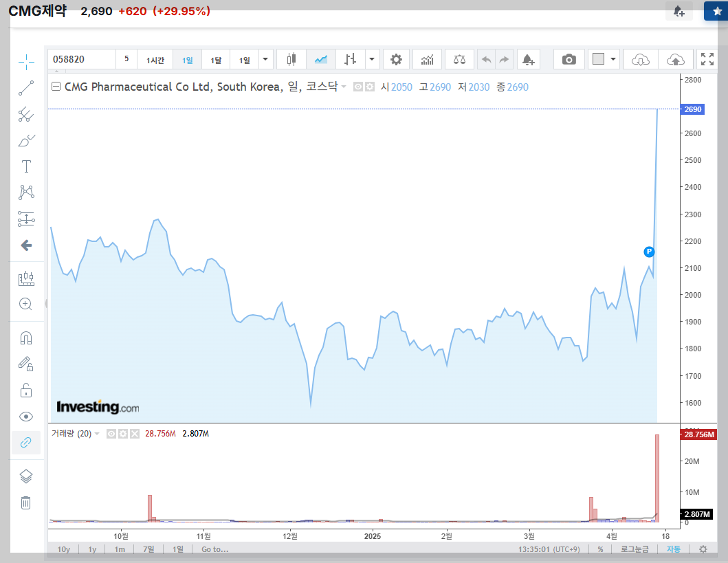Toggle percent scale
The height and width of the screenshot is (563, 728).
point(600,549)
